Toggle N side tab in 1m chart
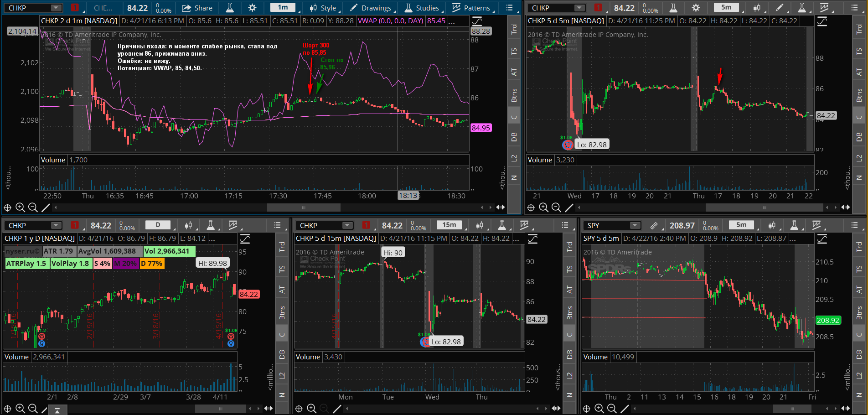 pyautogui.click(x=514, y=178)
